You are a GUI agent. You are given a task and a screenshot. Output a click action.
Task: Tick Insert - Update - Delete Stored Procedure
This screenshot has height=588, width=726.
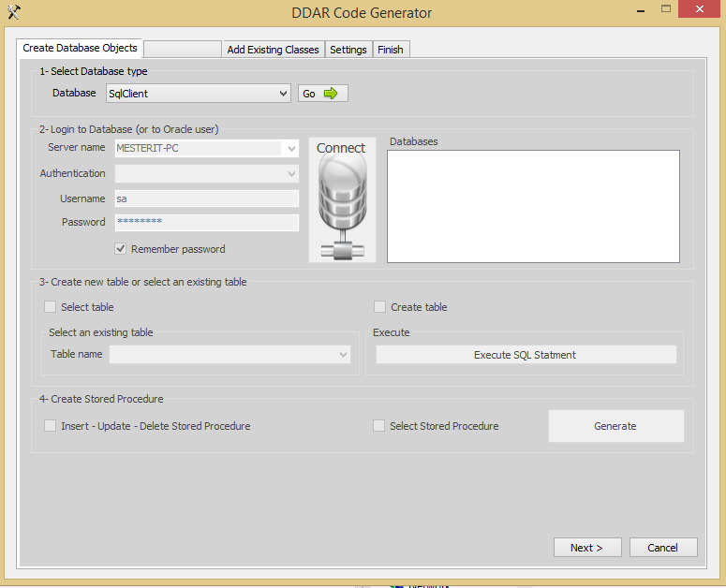click(51, 426)
